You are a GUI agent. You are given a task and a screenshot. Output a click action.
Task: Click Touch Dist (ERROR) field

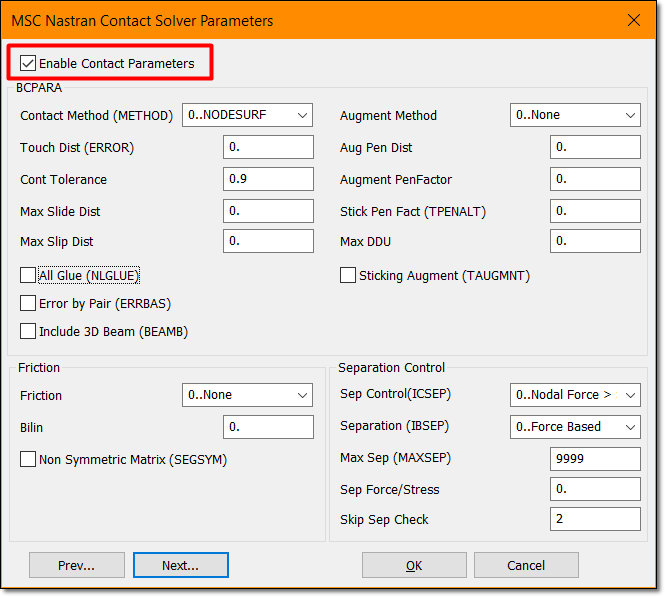[x=268, y=147]
